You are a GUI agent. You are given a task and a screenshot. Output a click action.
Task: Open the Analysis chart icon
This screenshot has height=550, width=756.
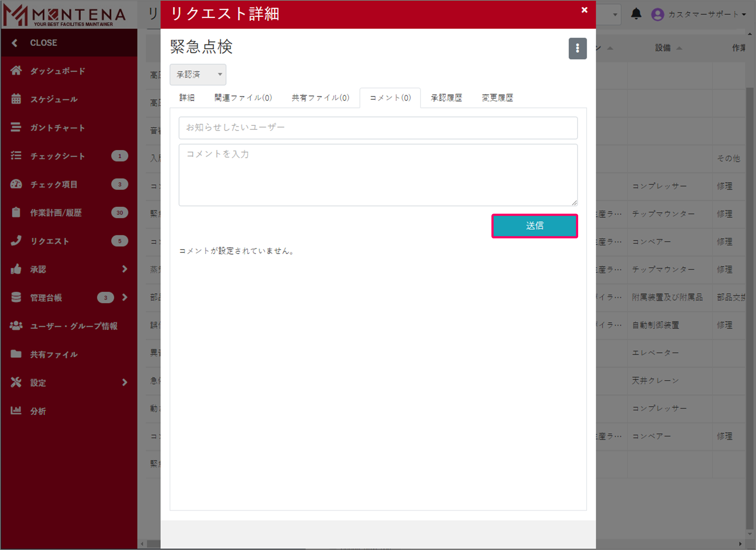pos(16,410)
